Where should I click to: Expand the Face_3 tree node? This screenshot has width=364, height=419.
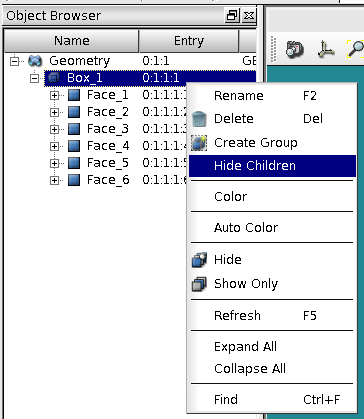click(x=54, y=129)
